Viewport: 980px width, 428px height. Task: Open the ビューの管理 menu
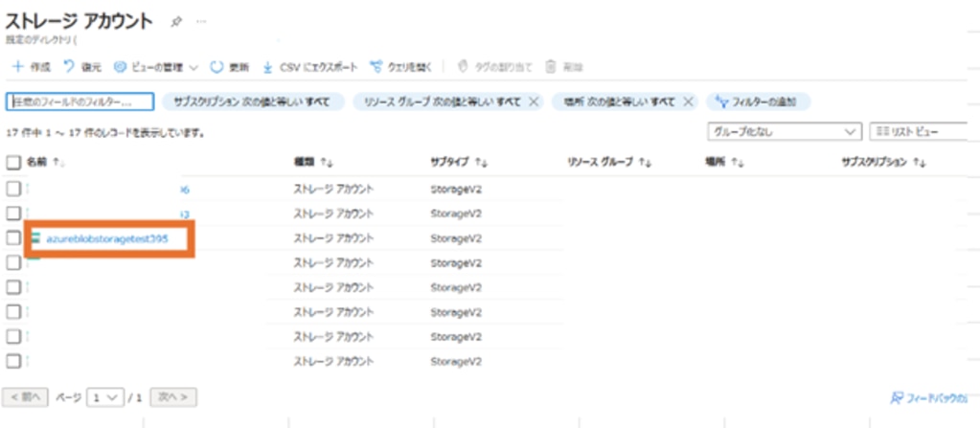click(x=156, y=67)
